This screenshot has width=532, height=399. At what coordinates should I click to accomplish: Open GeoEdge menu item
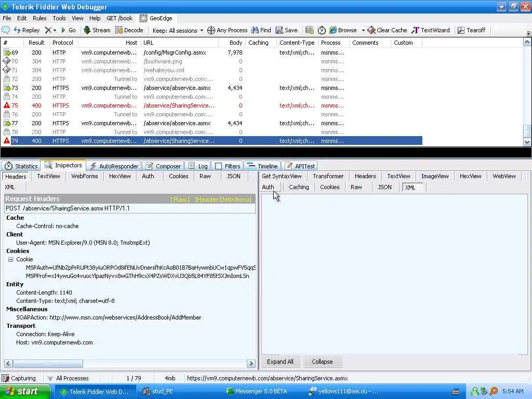(156, 18)
